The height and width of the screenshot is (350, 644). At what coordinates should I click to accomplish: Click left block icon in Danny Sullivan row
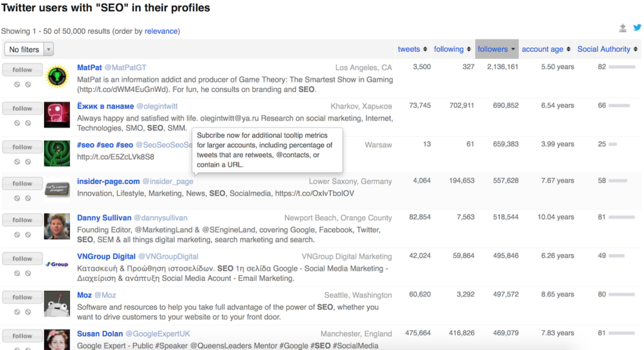click(17, 235)
